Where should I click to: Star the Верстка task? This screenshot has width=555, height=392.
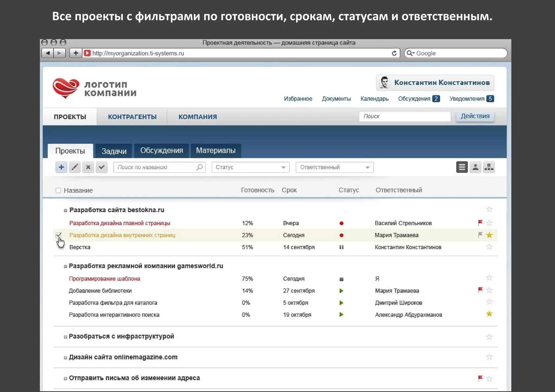tap(489, 247)
